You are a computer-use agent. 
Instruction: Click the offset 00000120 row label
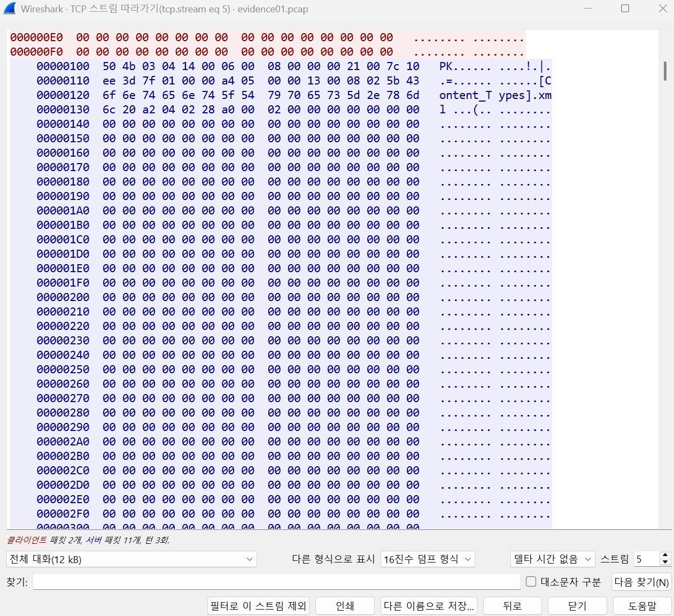click(63, 95)
